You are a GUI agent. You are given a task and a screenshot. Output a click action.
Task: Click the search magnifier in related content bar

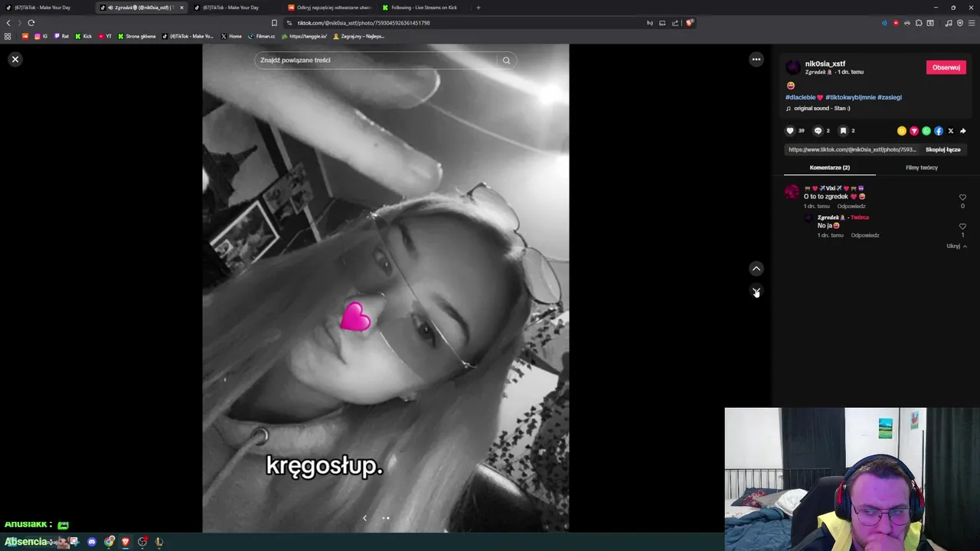(x=506, y=60)
